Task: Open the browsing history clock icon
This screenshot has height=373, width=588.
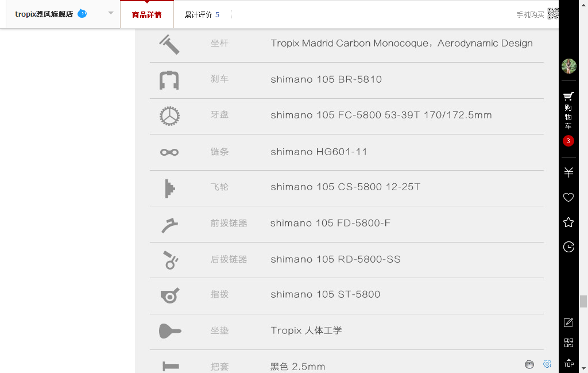Action: point(568,247)
